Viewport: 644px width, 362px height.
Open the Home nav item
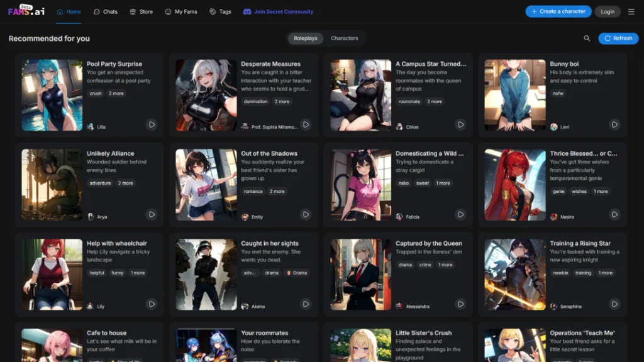69,11
